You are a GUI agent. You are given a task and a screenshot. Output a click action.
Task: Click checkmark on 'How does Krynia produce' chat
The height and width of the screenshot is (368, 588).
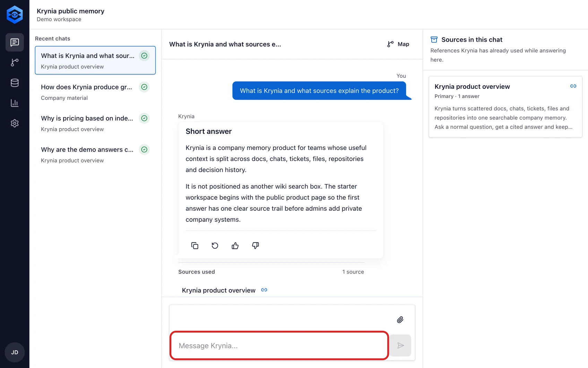tap(144, 87)
